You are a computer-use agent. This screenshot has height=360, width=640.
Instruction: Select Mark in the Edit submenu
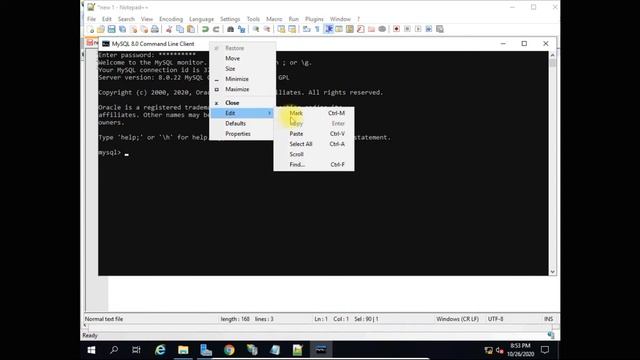[x=314, y=113]
